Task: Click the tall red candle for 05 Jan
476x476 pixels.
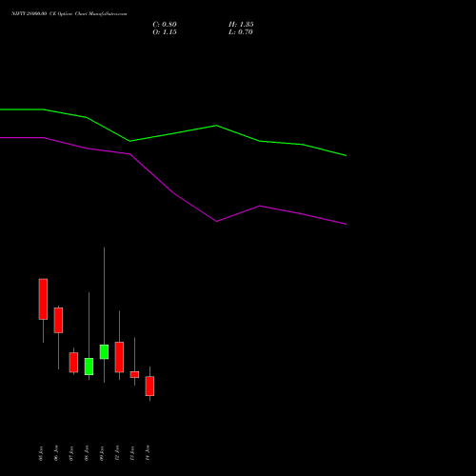Action: 43,299
